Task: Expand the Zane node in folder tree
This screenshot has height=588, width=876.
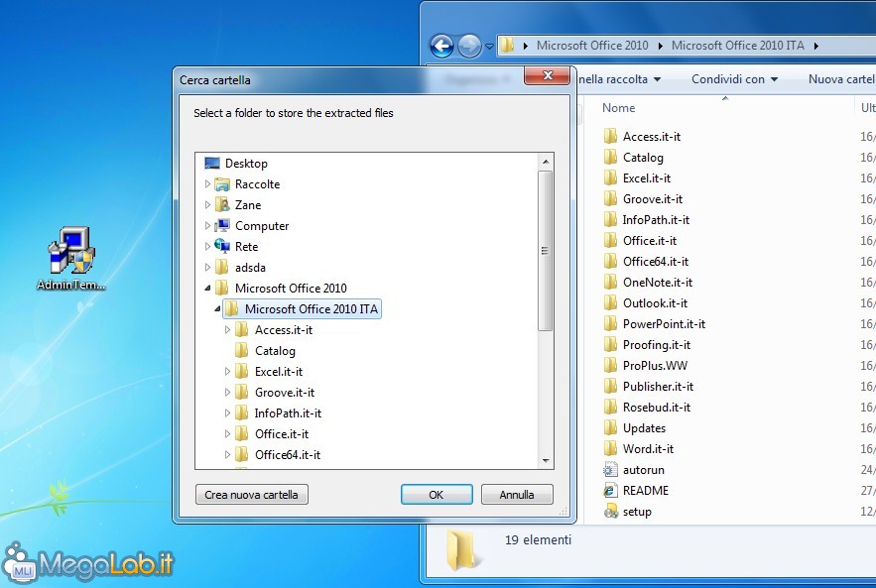Action: (x=207, y=205)
